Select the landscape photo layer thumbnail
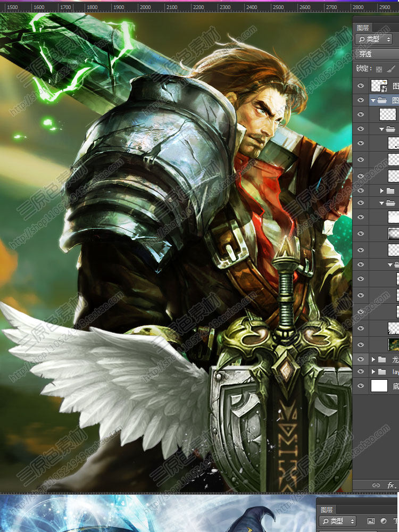 click(x=394, y=344)
